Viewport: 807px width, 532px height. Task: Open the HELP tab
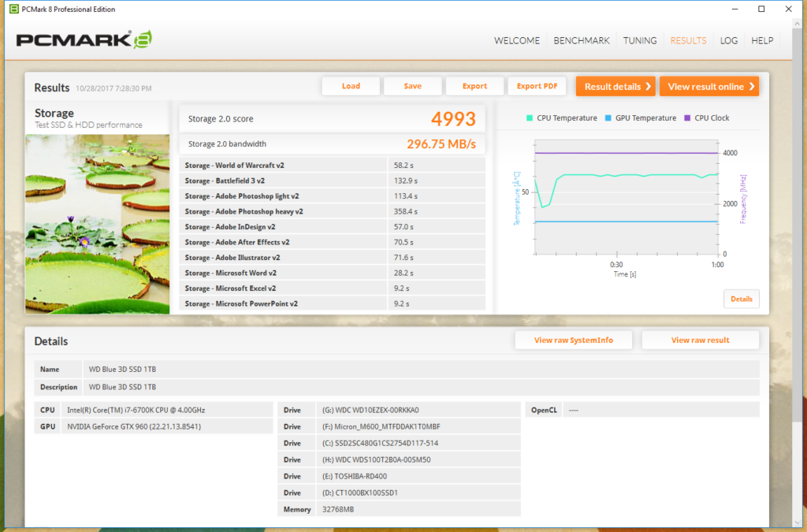point(762,40)
